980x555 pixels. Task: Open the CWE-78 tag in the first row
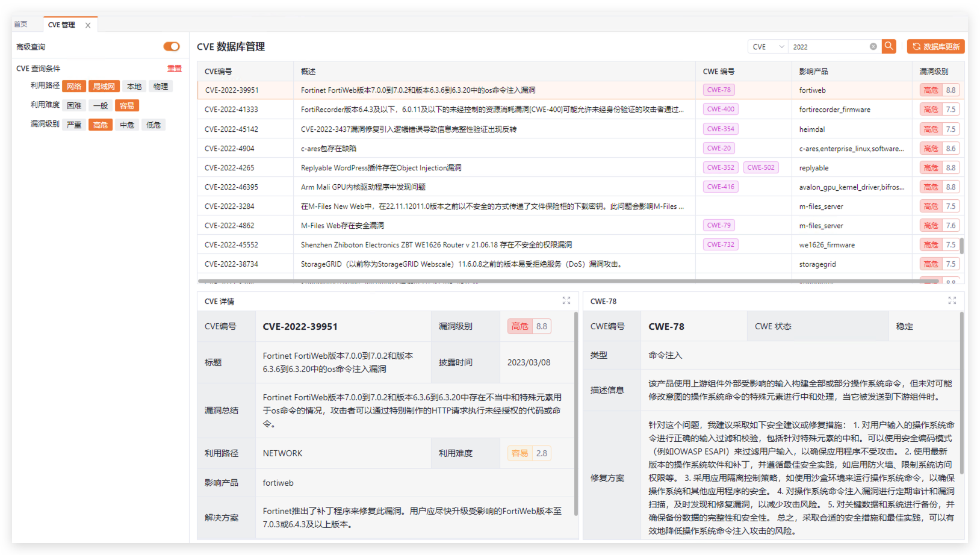click(719, 90)
